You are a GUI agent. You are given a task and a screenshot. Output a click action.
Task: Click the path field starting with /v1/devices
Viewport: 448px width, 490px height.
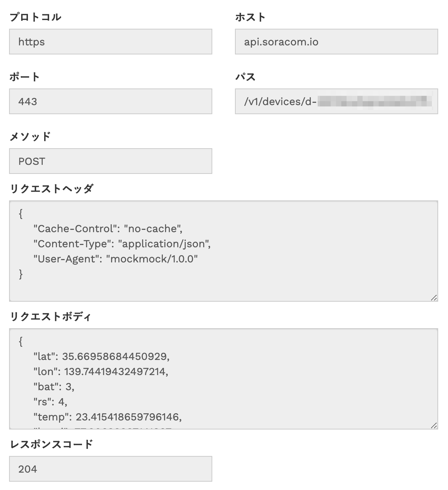pyautogui.click(x=336, y=101)
